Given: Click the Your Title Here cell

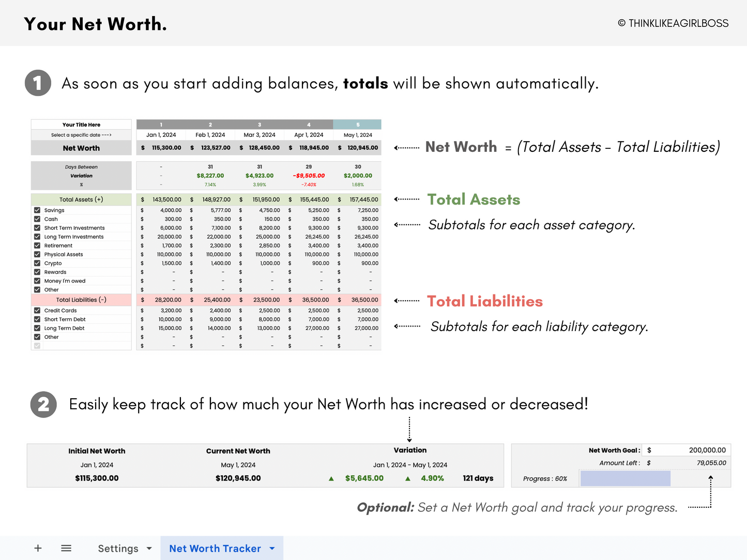Looking at the screenshot, I should pos(81,124).
